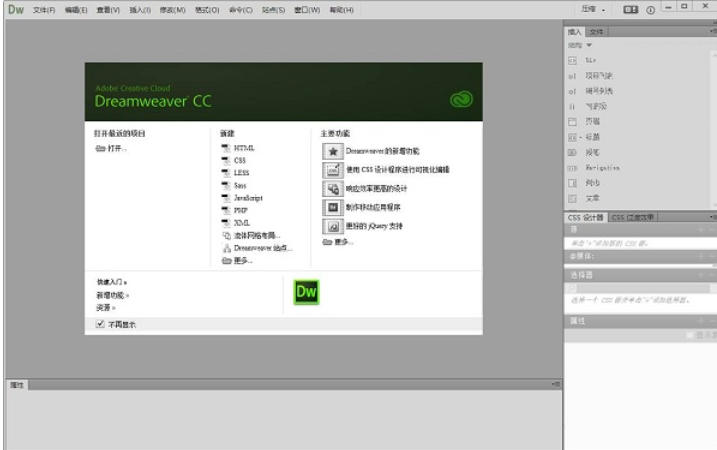Insert a Navigation element

coord(594,168)
